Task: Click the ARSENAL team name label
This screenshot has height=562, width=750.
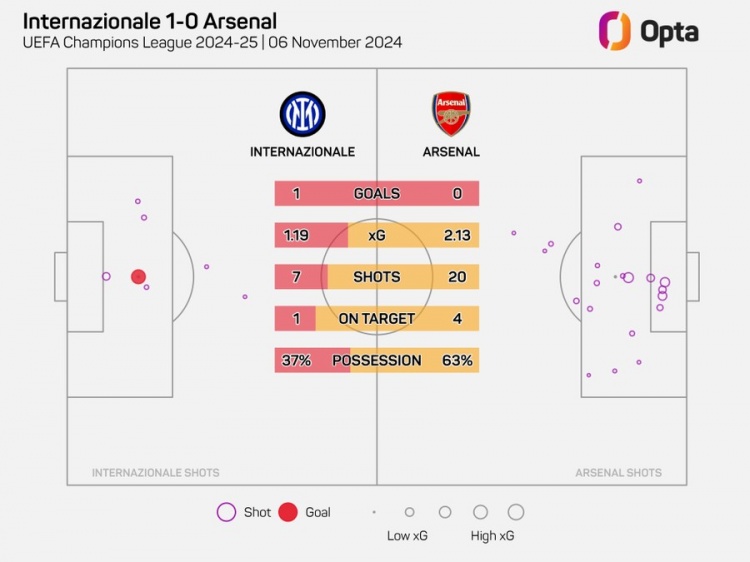Action: (x=451, y=152)
